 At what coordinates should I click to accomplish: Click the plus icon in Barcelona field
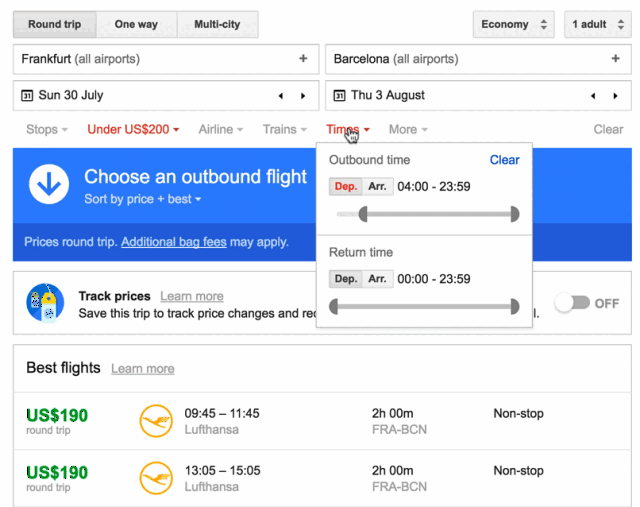(x=616, y=58)
